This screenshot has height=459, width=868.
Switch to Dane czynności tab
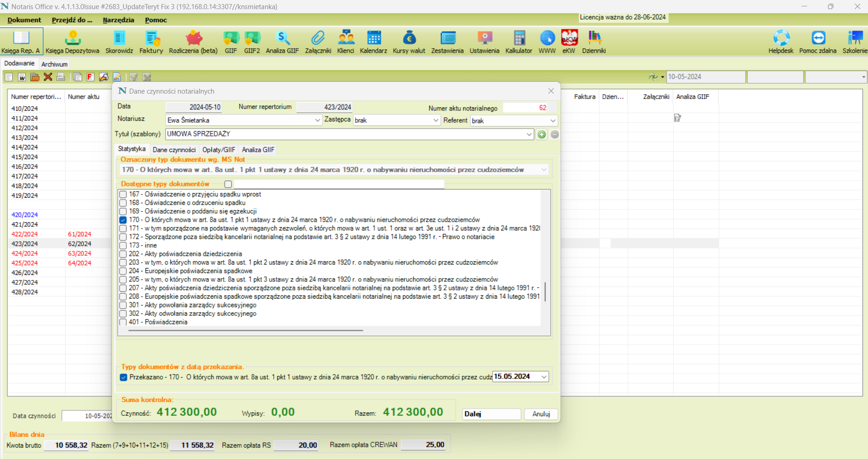pos(174,150)
